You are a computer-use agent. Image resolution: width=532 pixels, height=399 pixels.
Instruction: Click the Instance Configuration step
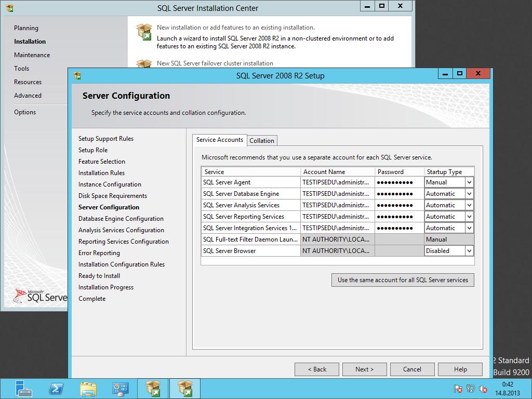pos(110,184)
